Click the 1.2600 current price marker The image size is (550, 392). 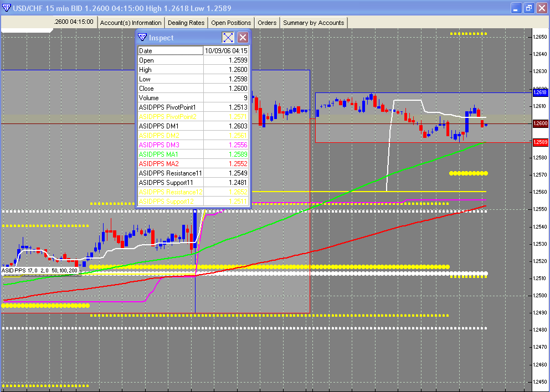point(540,123)
